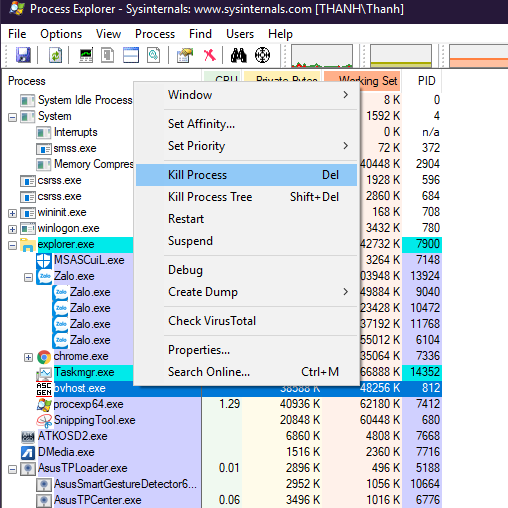Select the AsusSmartGestureDetector6 row

[125, 484]
